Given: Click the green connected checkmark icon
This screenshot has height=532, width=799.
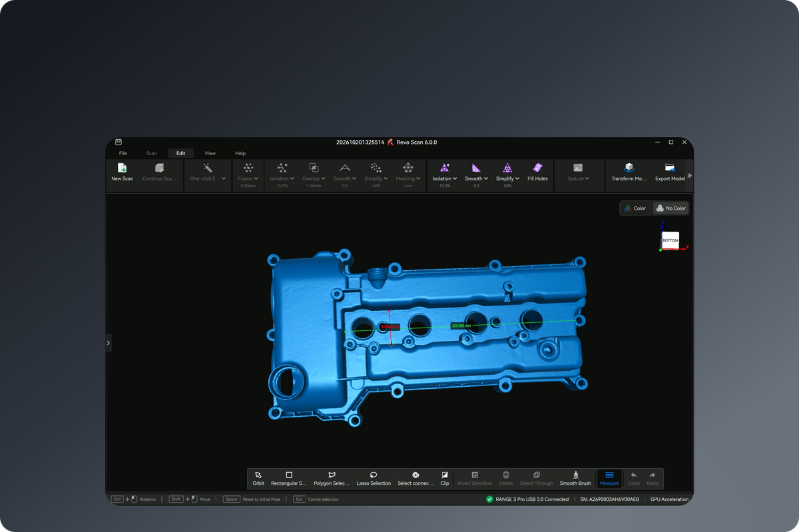Looking at the screenshot, I should (489, 499).
